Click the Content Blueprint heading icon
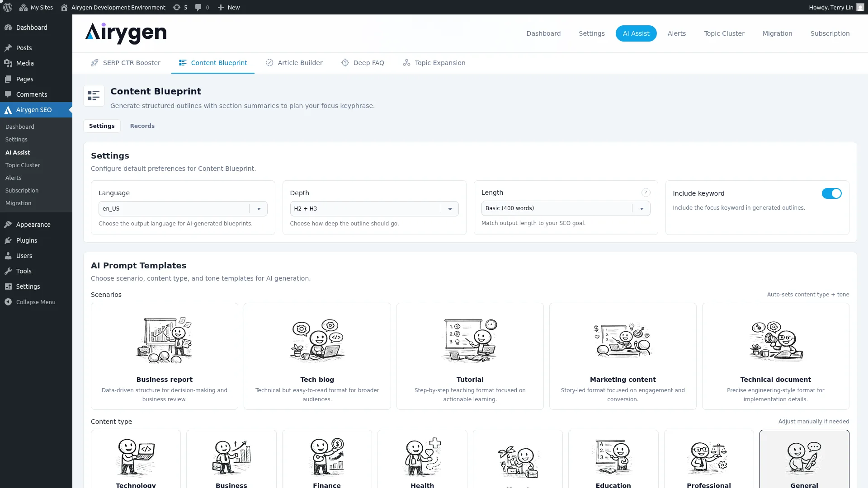Viewport: 868px width, 488px height. click(94, 96)
